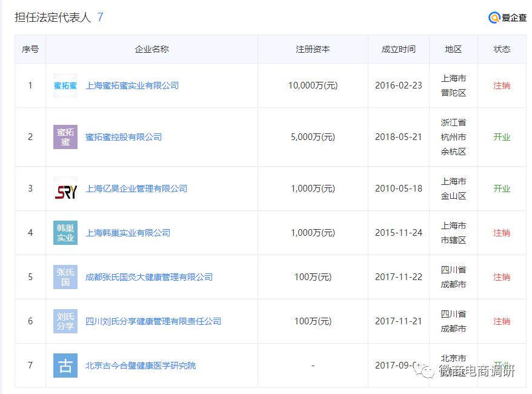The image size is (532, 394).
Task: Click 四川省 成都市 in the 成都张氏国灸 row
Action: (x=453, y=277)
